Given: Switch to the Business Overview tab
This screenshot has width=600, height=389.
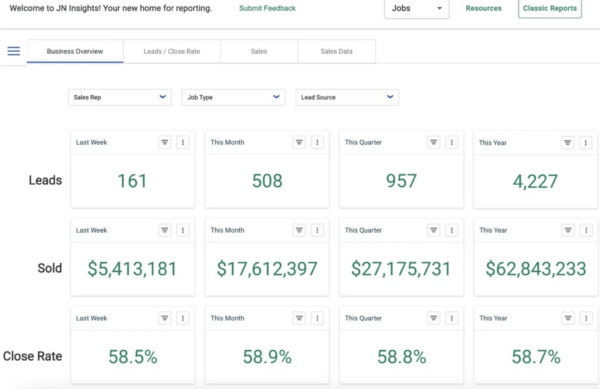Looking at the screenshot, I should pyautogui.click(x=75, y=51).
